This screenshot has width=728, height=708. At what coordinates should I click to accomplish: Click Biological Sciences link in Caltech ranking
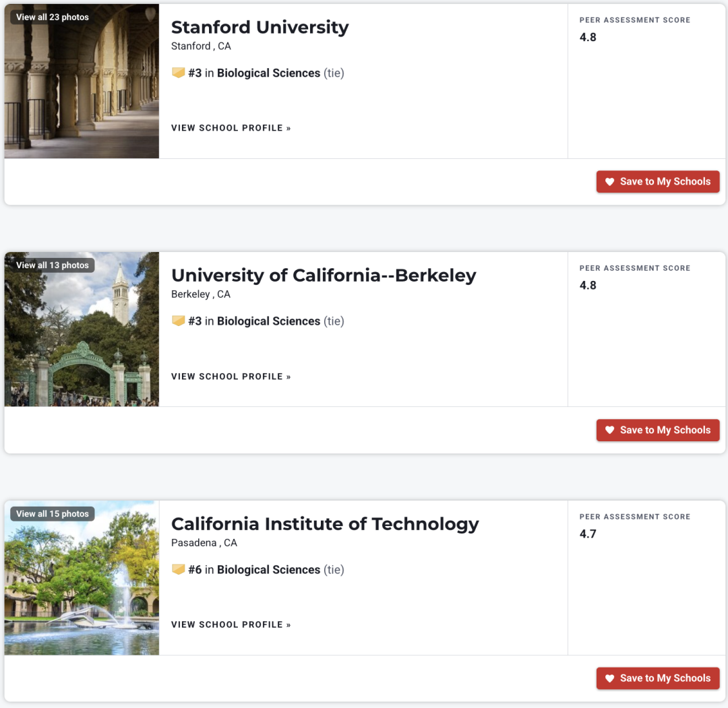coord(268,570)
